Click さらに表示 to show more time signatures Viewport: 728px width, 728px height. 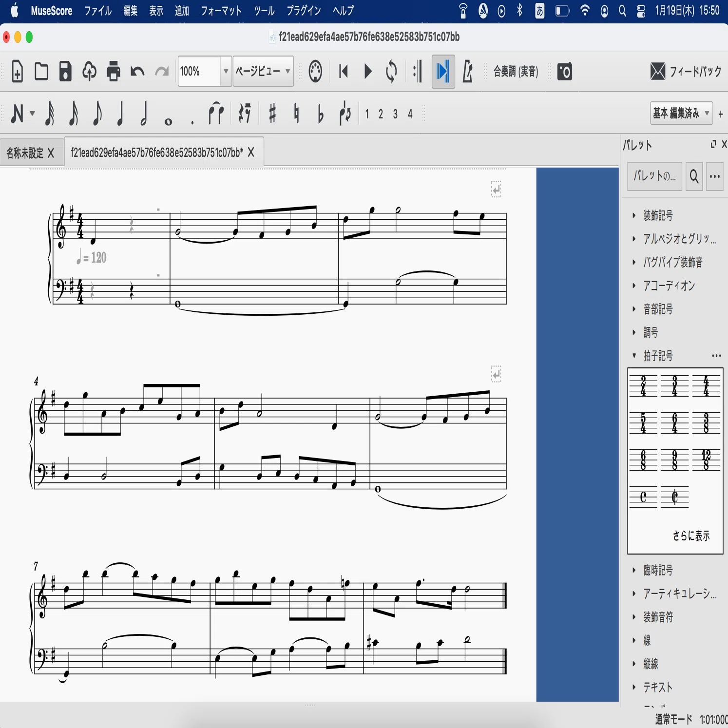click(691, 536)
